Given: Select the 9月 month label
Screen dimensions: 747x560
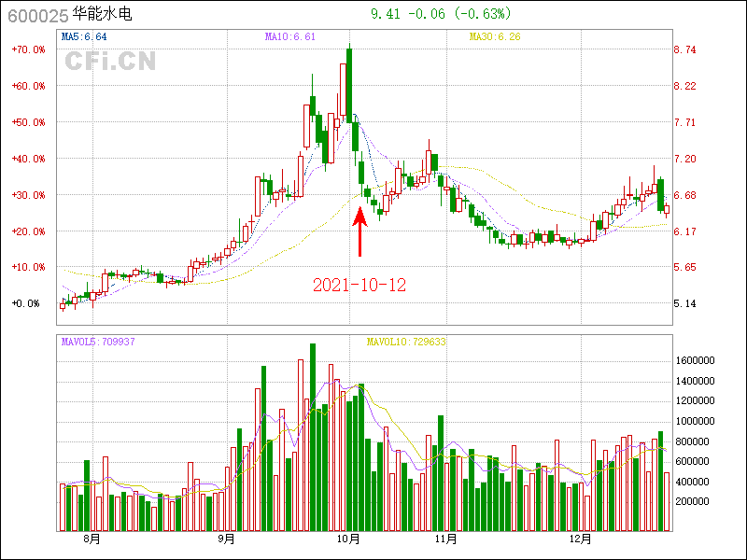Looking at the screenshot, I should pos(226,539).
